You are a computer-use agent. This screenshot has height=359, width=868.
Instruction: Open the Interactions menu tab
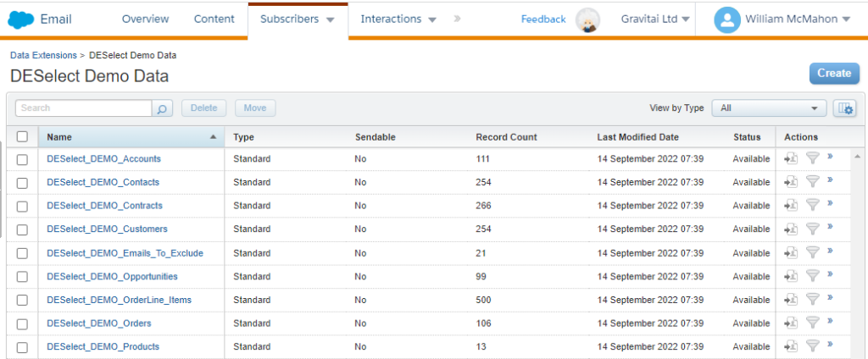[398, 19]
